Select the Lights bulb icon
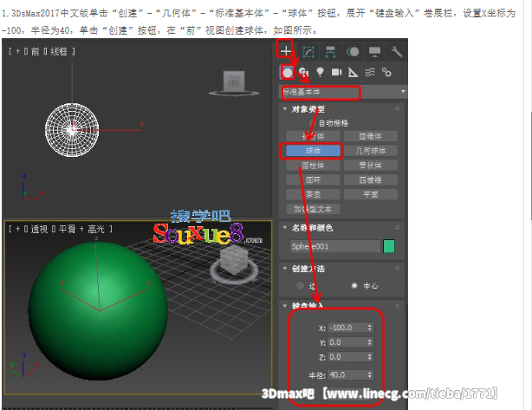This screenshot has height=410, width=532. pos(320,72)
